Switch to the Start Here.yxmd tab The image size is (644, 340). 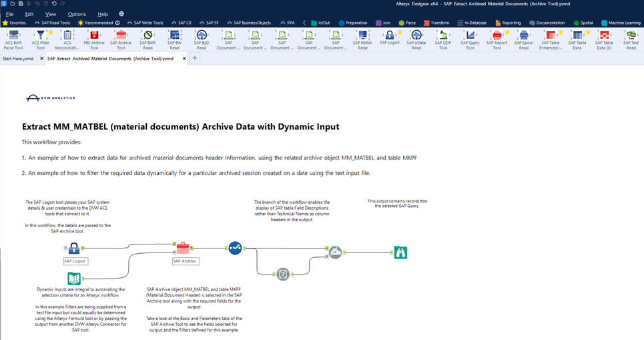pos(18,58)
